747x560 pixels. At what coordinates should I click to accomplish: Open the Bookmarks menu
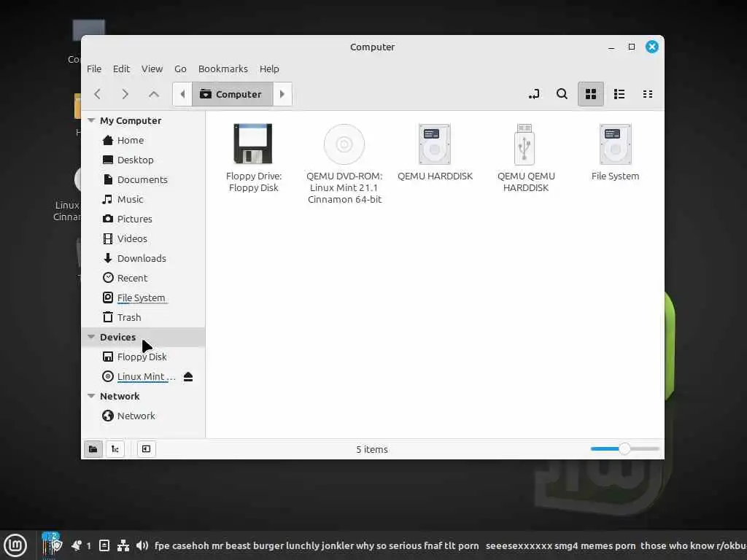tap(223, 69)
